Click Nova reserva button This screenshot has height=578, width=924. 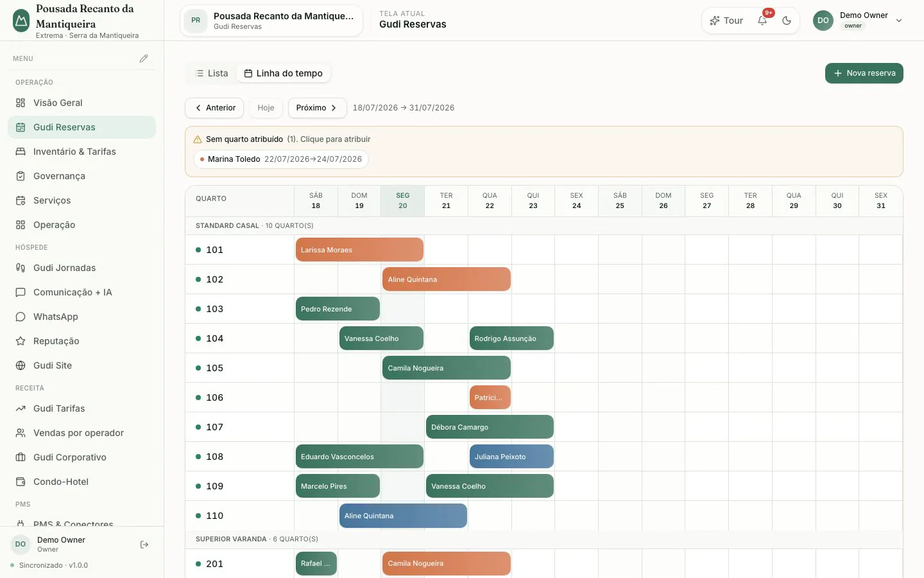864,73
